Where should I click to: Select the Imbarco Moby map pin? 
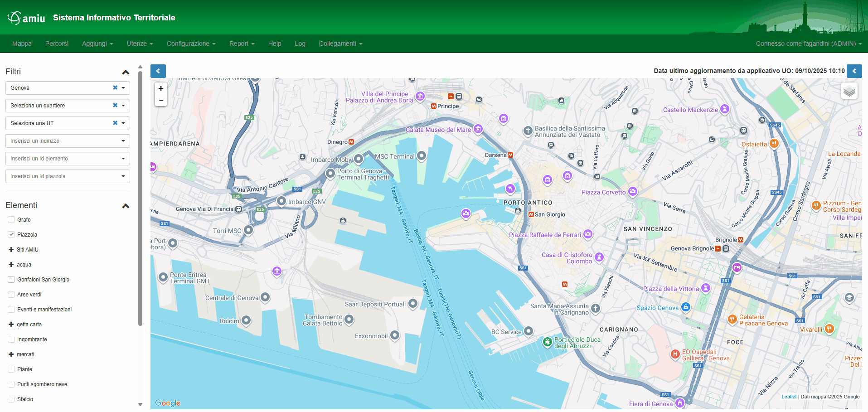pos(359,159)
